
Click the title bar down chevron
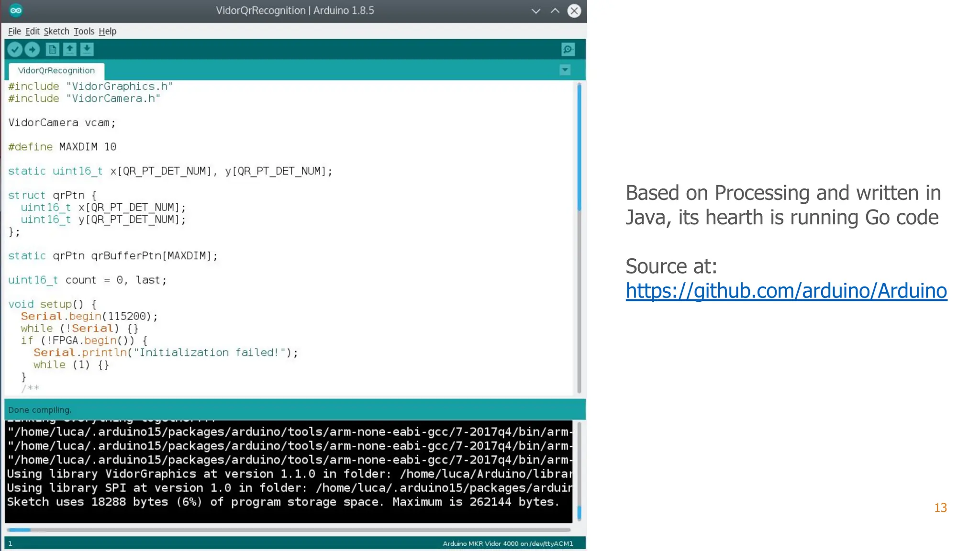[x=536, y=11]
